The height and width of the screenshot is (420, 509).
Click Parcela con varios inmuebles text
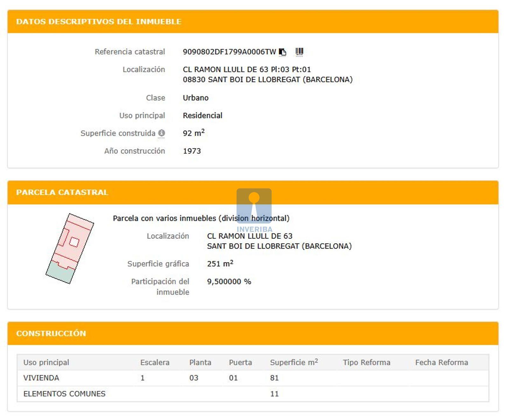click(201, 218)
